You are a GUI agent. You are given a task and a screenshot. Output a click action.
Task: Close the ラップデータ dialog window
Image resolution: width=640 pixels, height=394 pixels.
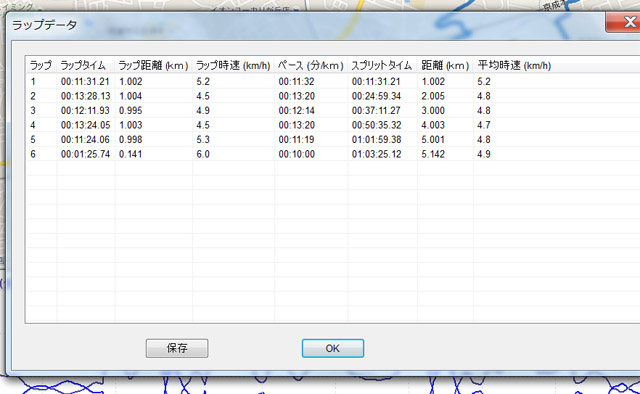[x=623, y=22]
